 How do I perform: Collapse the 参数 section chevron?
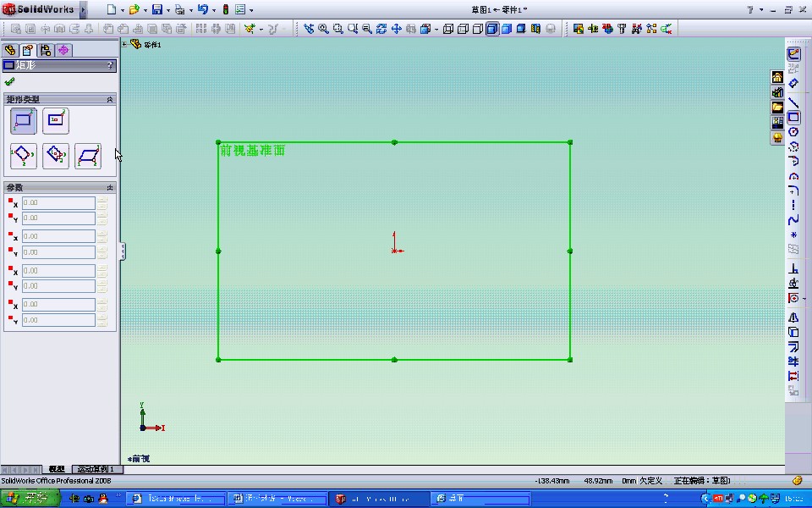110,187
